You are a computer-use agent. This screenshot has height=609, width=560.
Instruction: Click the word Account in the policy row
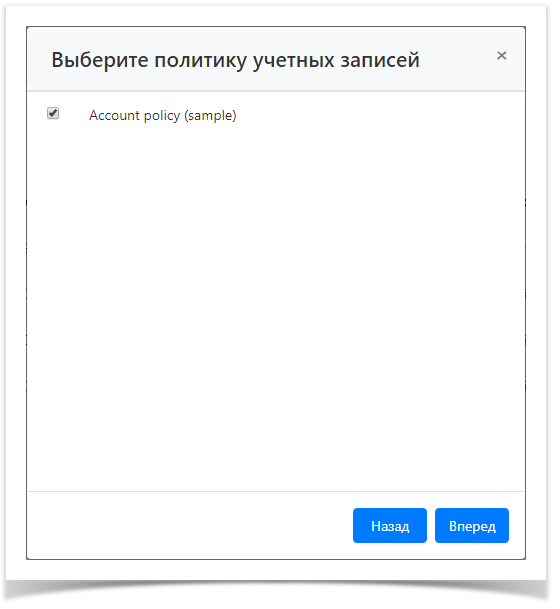114,115
